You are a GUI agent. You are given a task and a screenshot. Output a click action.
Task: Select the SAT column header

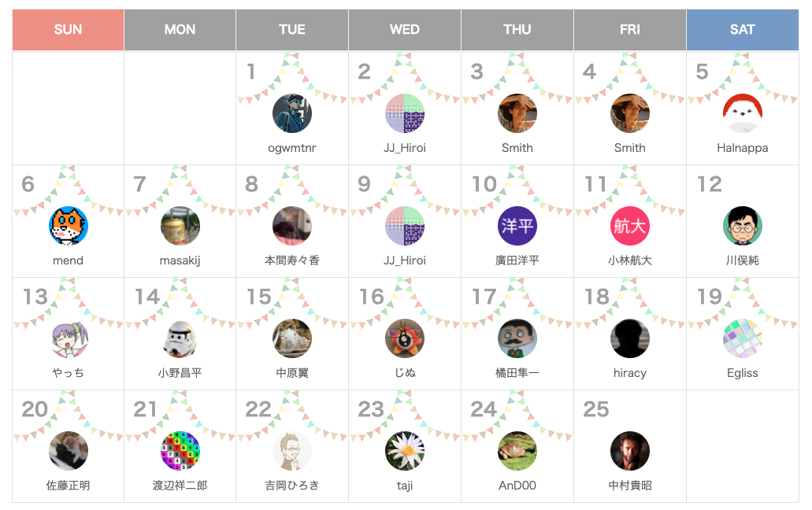(x=742, y=30)
